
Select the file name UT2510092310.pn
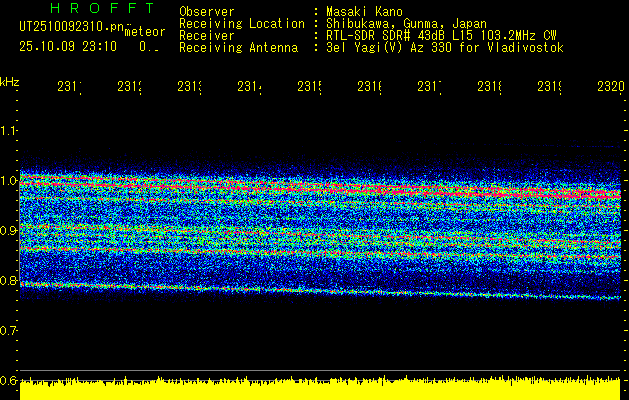[72, 27]
